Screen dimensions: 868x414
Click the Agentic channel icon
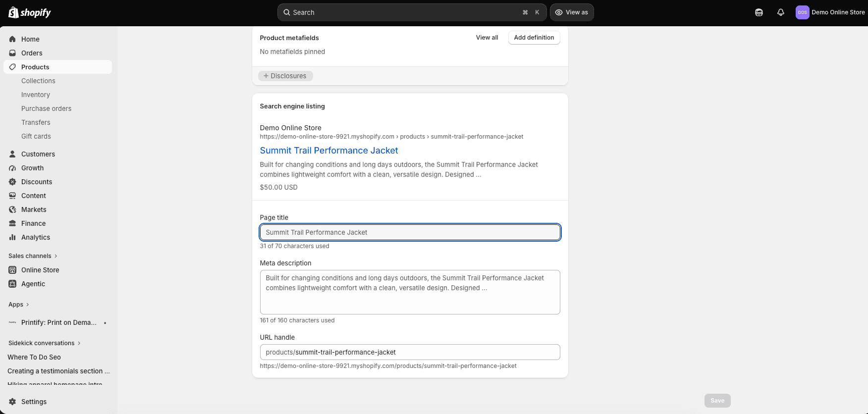(12, 284)
